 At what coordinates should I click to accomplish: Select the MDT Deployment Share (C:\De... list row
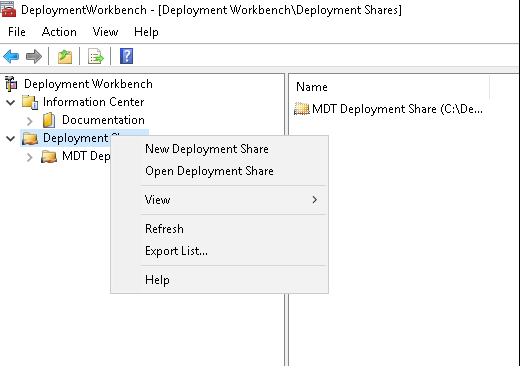pos(388,109)
